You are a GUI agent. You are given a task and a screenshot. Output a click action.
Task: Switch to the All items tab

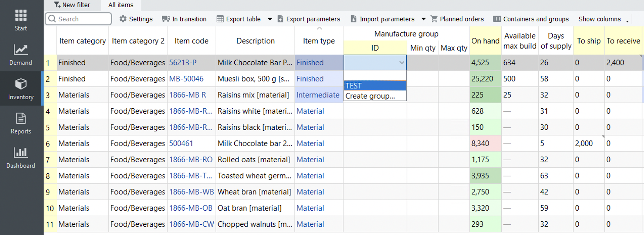pos(121,5)
